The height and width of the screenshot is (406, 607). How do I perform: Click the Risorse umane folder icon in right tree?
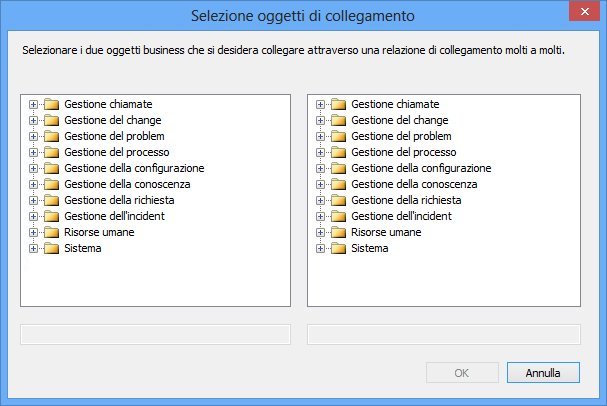tap(338, 232)
